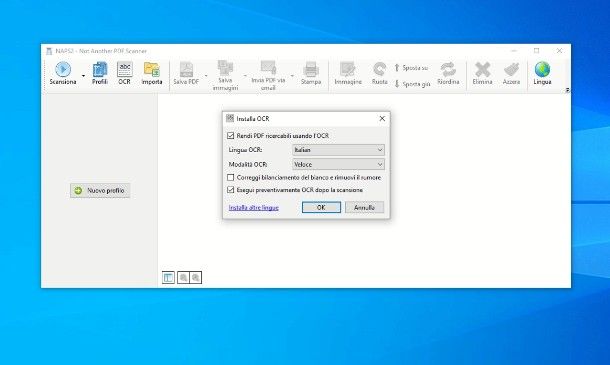Expand the Invia PDF via email arrow
The width and height of the screenshot is (610, 365).
point(292,75)
